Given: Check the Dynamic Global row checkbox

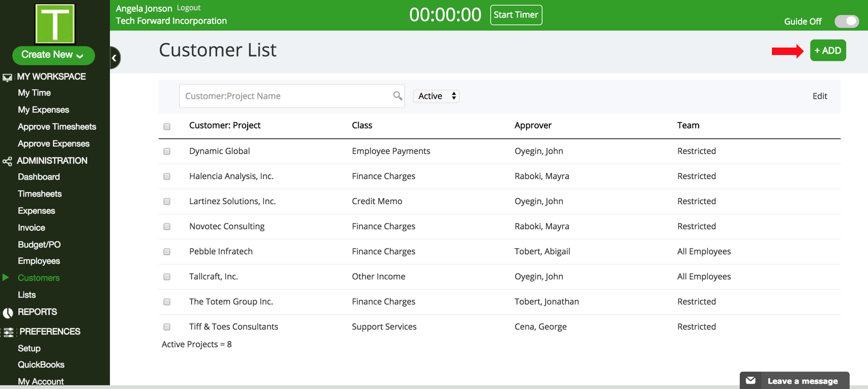Looking at the screenshot, I should [x=167, y=151].
